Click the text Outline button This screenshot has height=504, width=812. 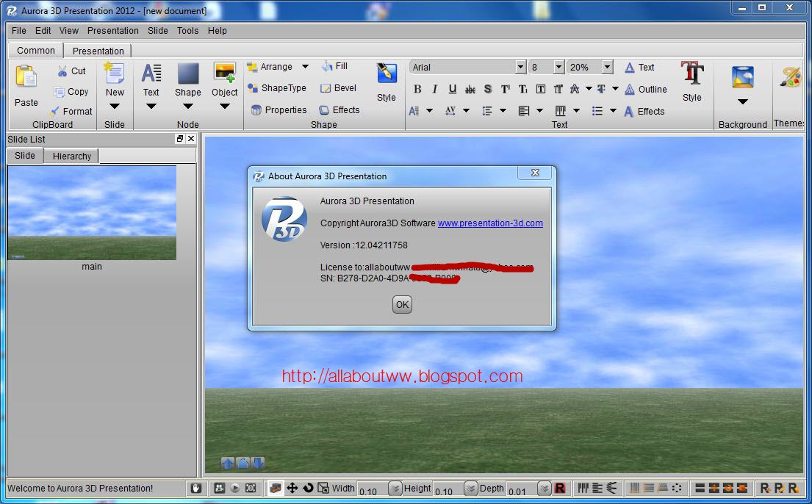[x=645, y=89]
